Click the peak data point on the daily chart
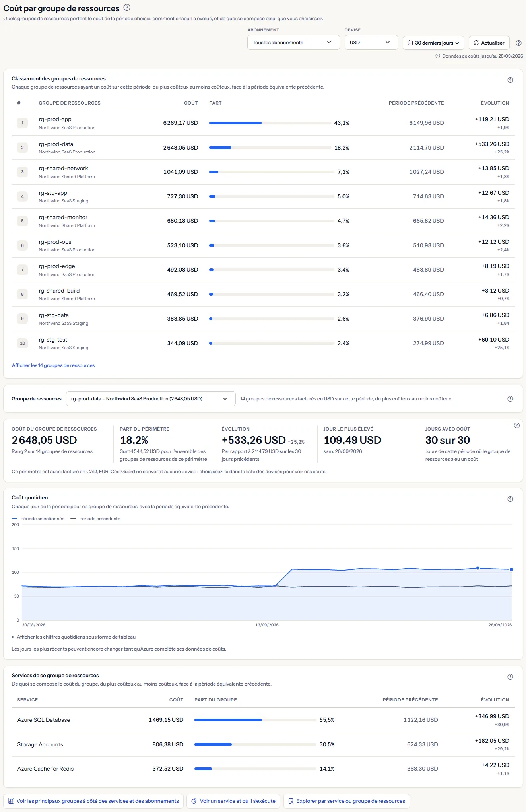 pyautogui.click(x=478, y=568)
